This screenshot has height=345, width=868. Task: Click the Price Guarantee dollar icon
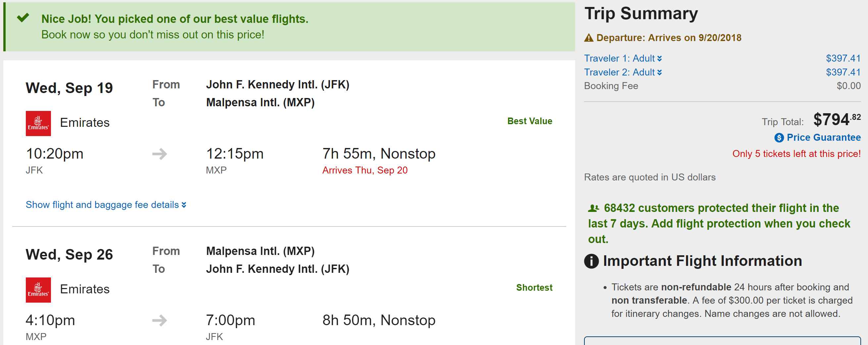coord(779,138)
